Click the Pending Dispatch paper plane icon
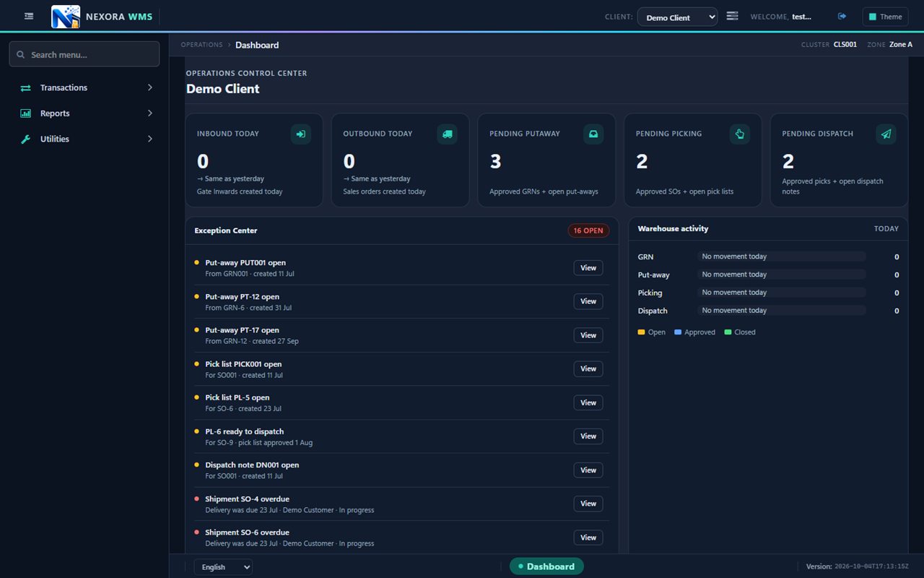The width and height of the screenshot is (924, 578). click(x=886, y=134)
